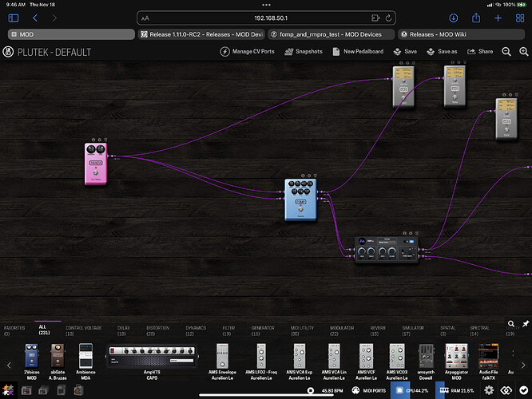The height and width of the screenshot is (399, 532).
Task: Click the CPU 44.2% indicator
Action: (411, 390)
